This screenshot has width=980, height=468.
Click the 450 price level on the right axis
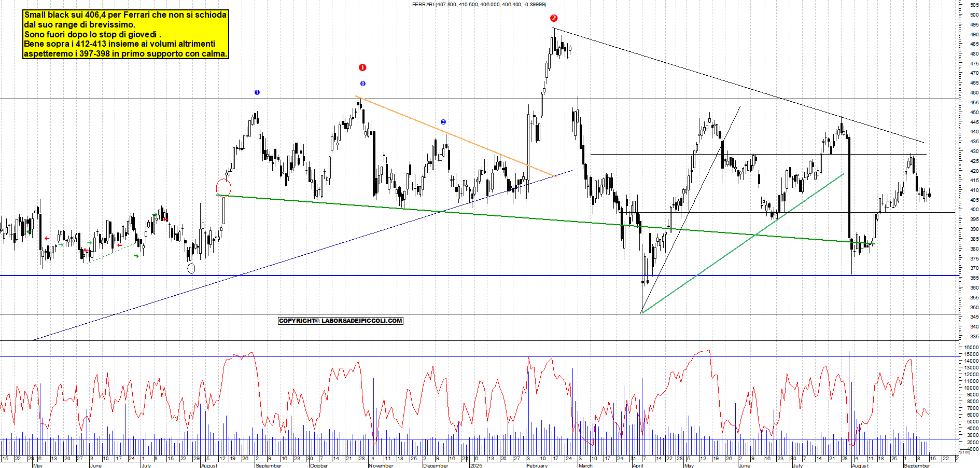(974, 112)
